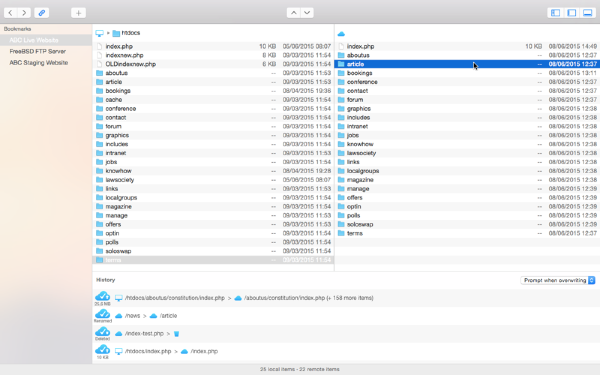This screenshot has width=600, height=375.
Task: Go back with the left arrow button
Action: (11, 13)
